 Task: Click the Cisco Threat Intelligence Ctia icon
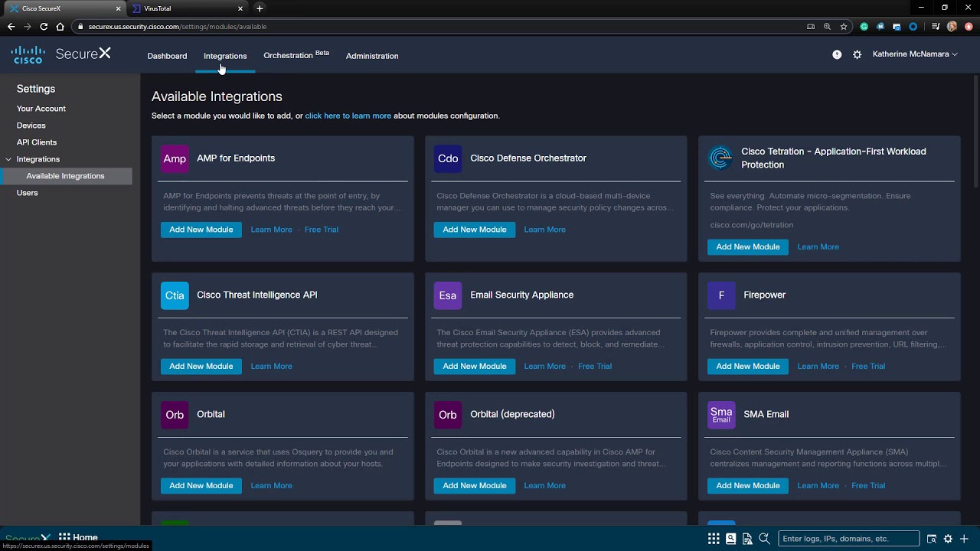tap(175, 295)
